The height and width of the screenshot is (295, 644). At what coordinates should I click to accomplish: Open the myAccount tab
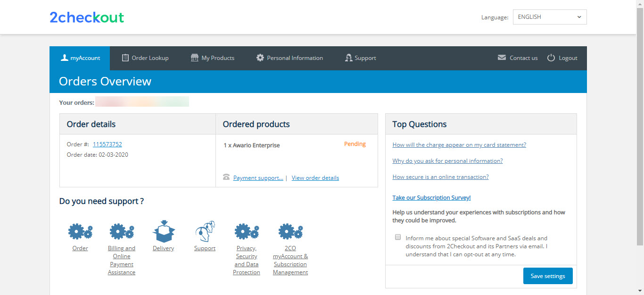pyautogui.click(x=80, y=58)
